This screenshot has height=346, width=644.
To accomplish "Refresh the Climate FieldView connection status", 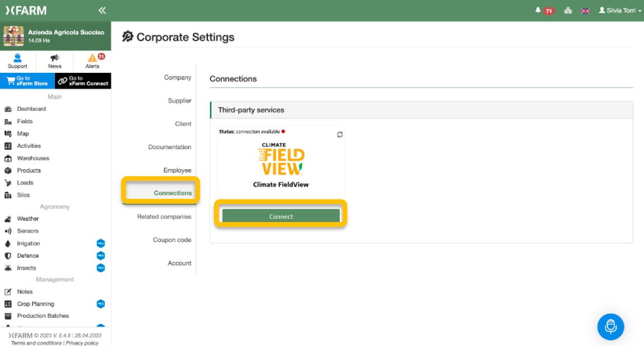I will click(340, 135).
